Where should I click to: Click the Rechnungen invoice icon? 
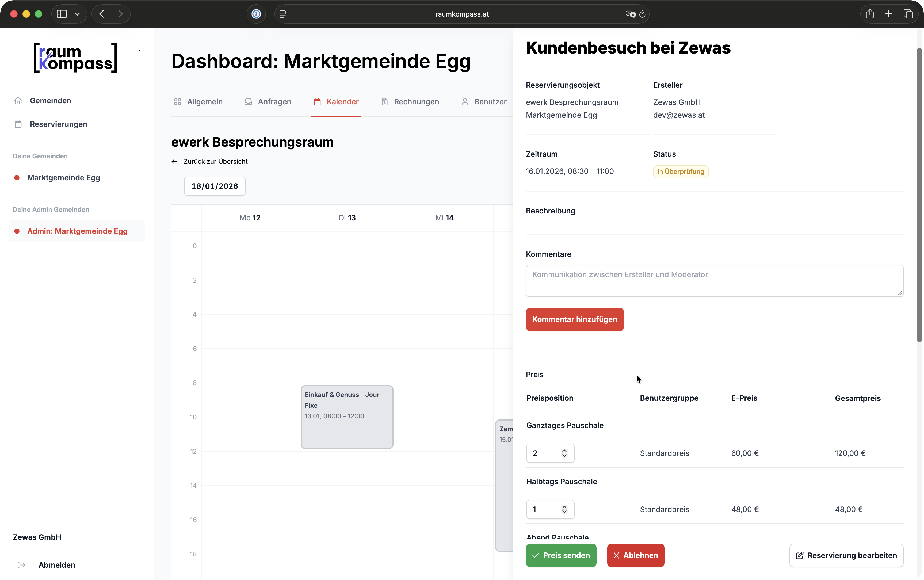(384, 102)
